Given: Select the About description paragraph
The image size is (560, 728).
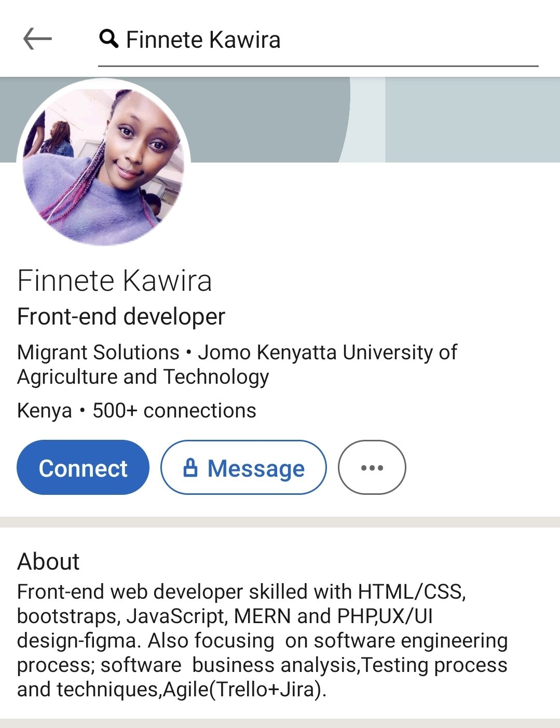Looking at the screenshot, I should click(x=262, y=641).
